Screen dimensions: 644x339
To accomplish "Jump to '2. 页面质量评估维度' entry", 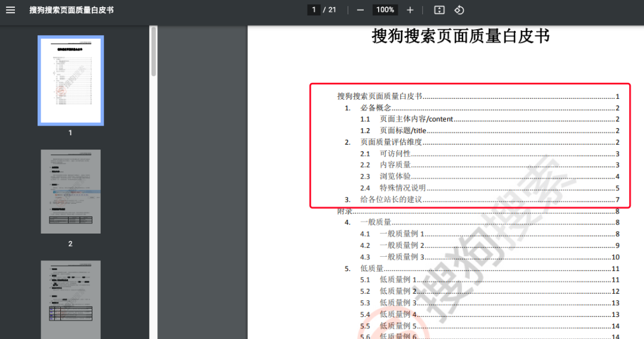I will (x=482, y=142).
